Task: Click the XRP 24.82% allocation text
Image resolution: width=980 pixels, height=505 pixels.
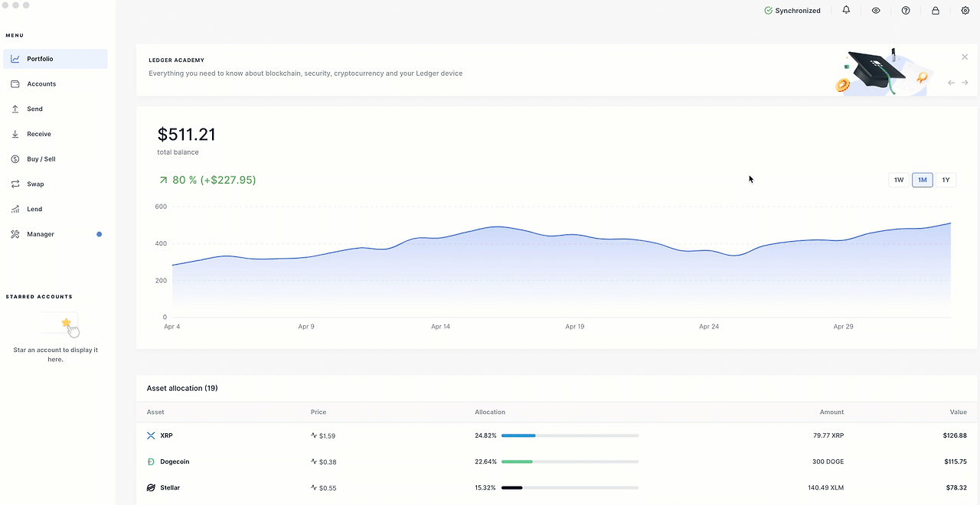Action: click(x=485, y=435)
